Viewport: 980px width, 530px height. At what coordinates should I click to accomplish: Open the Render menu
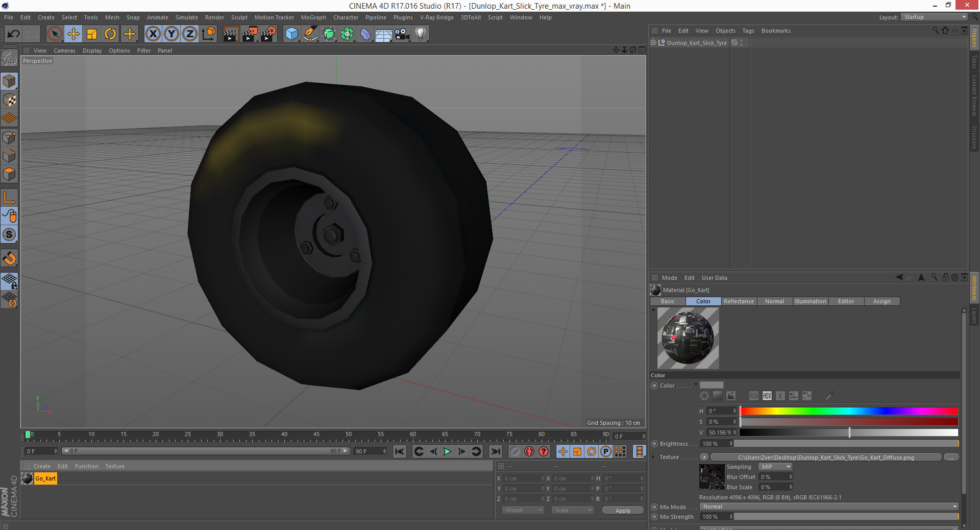pos(214,17)
